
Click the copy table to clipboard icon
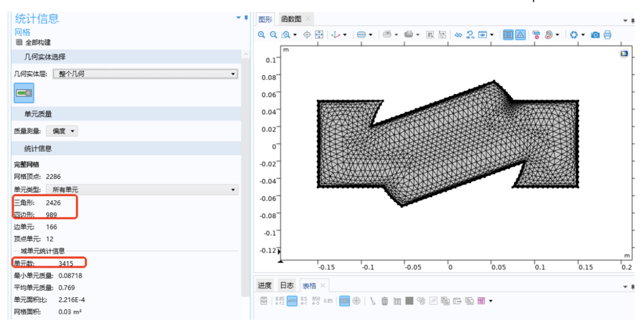445,301
